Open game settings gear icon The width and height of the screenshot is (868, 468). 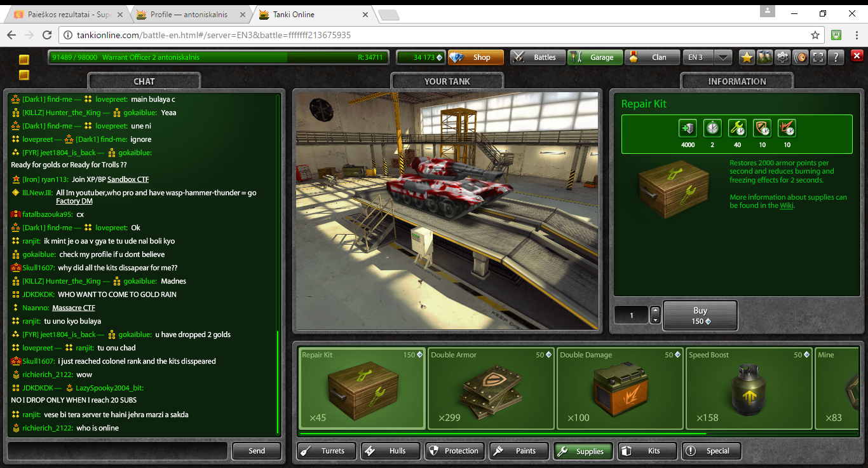point(783,57)
